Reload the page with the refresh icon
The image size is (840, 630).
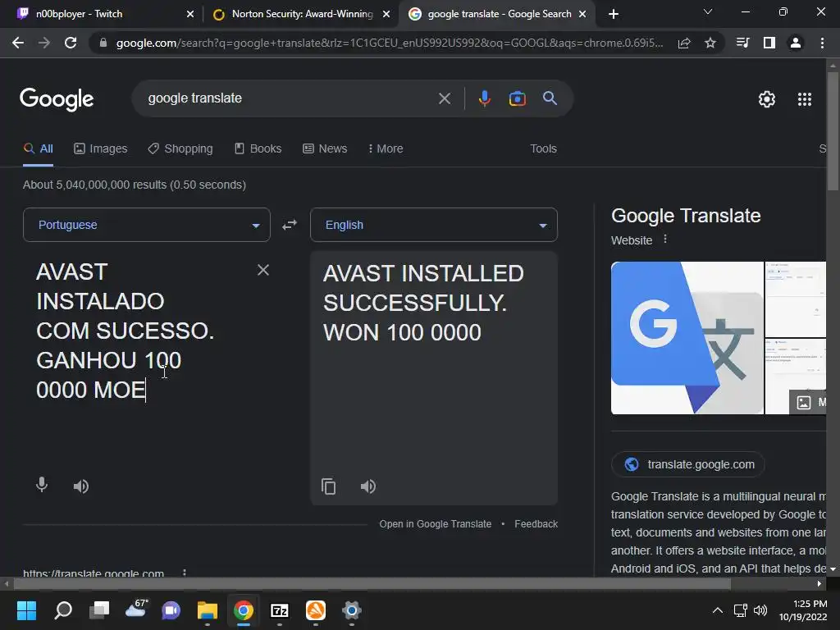point(71,43)
